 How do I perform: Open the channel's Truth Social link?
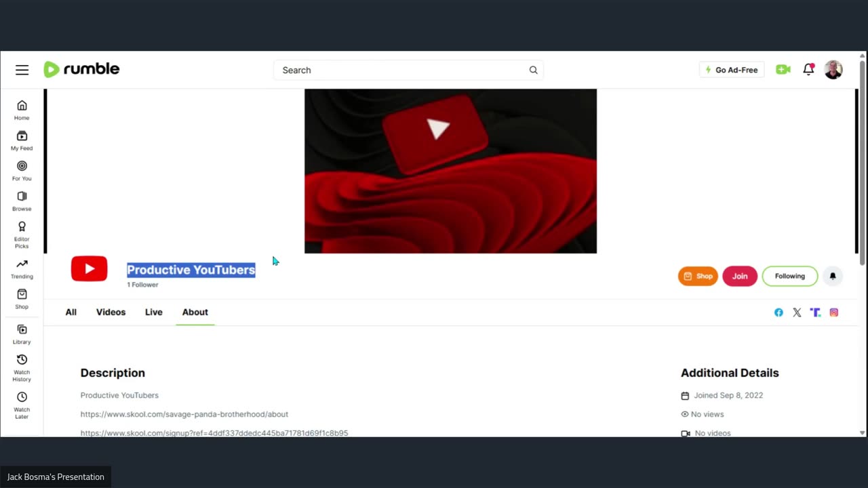[x=815, y=312]
